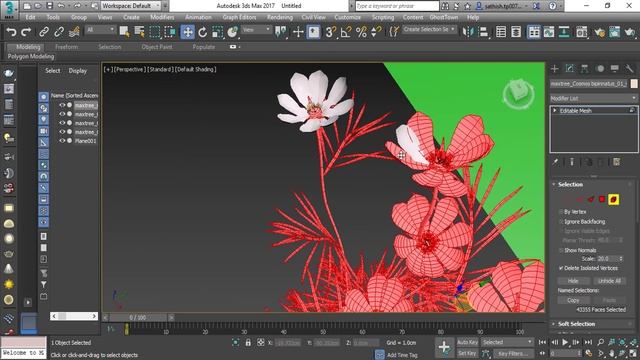Screen dimensions: 640x360
Task: Expand the Soft Selection rollout
Action: [x=576, y=324]
